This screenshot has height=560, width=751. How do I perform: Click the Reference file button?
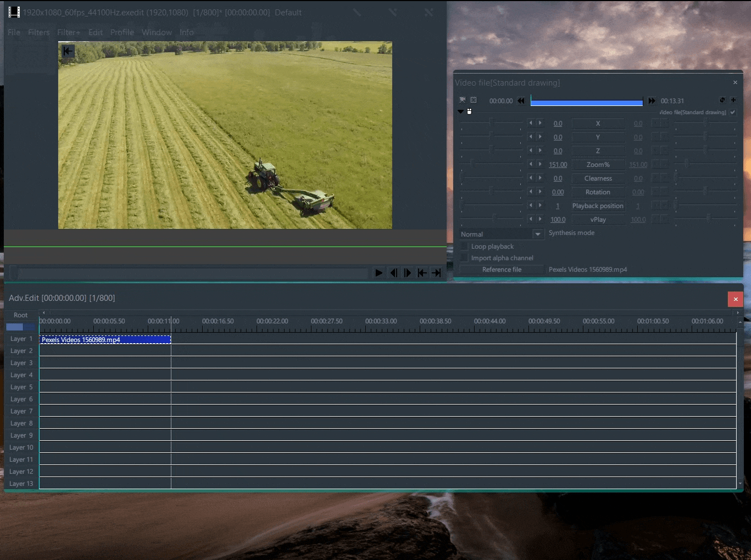pyautogui.click(x=502, y=270)
